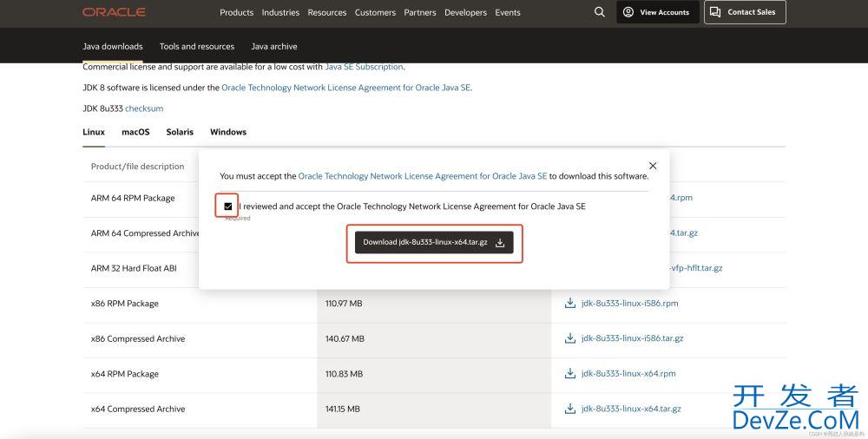
Task: Select the Java archive tab
Action: pos(274,47)
